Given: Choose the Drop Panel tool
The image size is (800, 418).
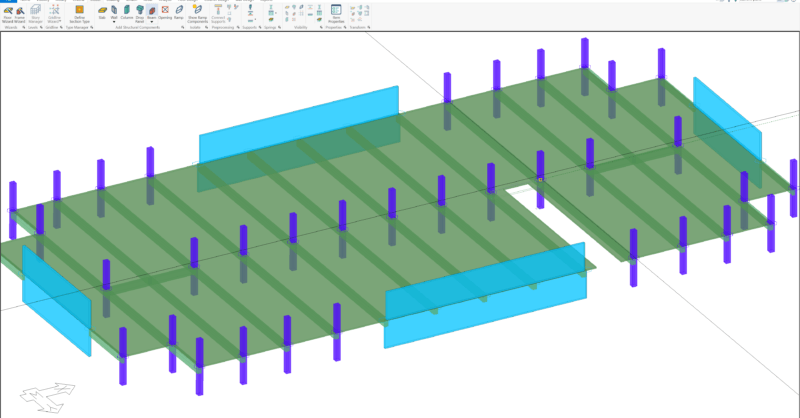Looking at the screenshot, I should click(x=139, y=10).
